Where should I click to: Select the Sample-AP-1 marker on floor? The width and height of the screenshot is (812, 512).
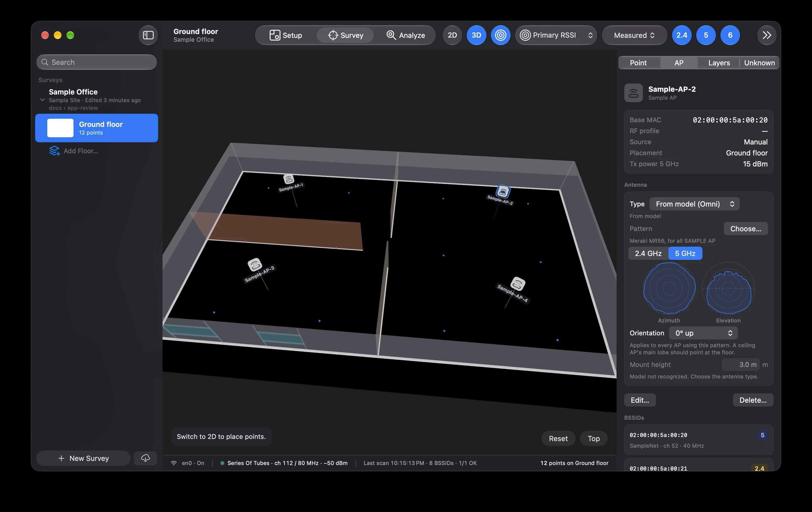pos(289,179)
